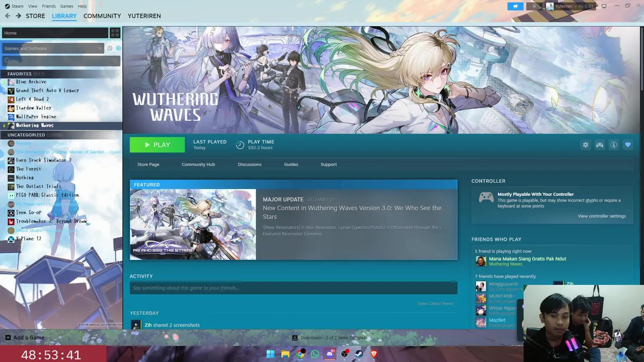Open announcements megaphone button

pos(515,6)
